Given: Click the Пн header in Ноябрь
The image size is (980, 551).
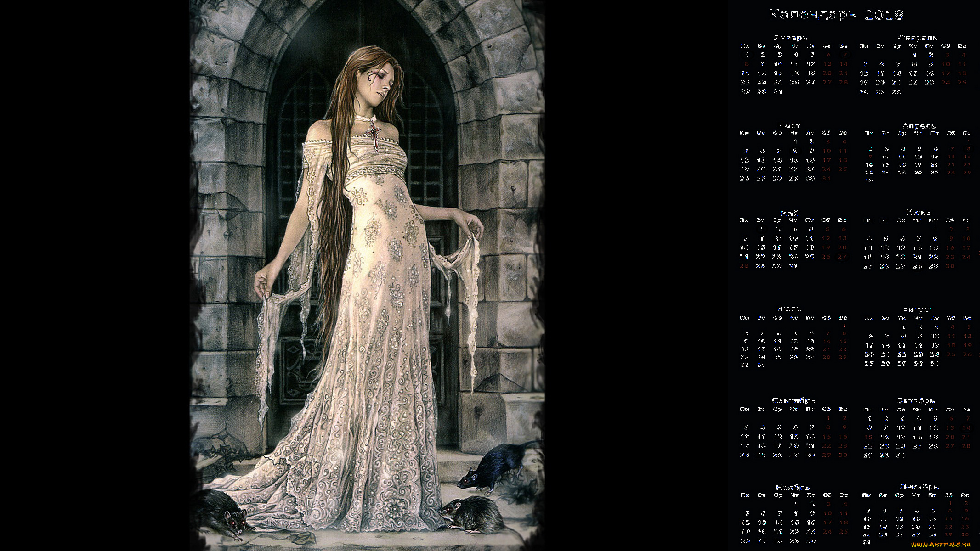Looking at the screenshot, I should coord(745,495).
